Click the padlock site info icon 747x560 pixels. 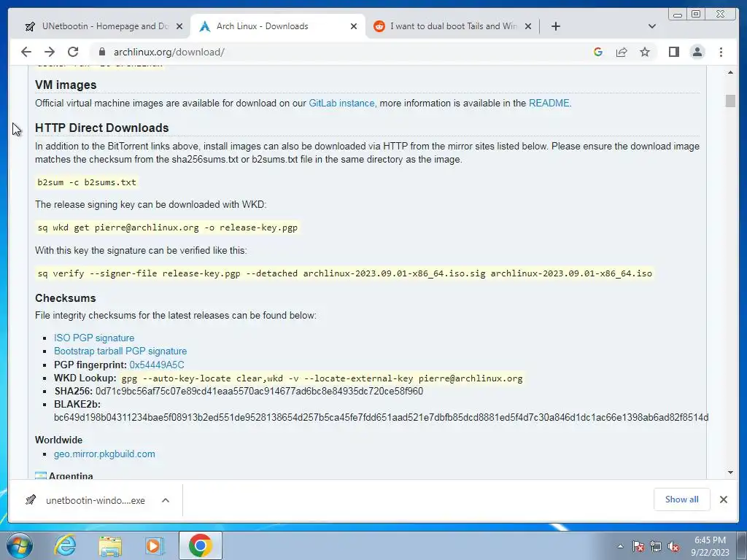pyautogui.click(x=101, y=52)
